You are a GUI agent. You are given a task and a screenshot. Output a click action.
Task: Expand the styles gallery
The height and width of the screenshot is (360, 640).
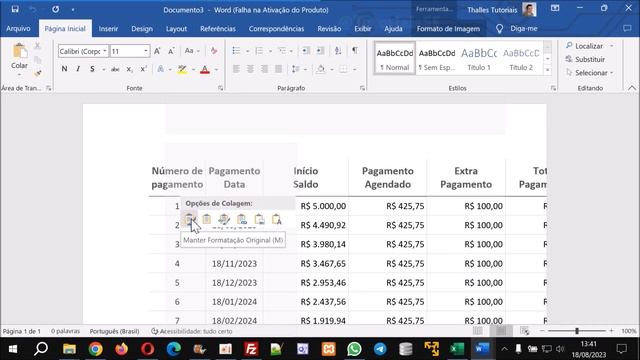(x=548, y=70)
